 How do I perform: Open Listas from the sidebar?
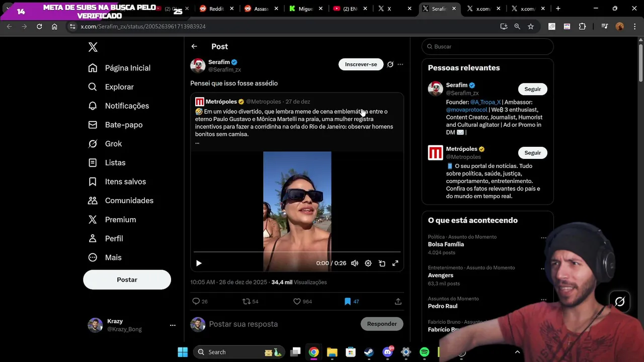click(107, 163)
